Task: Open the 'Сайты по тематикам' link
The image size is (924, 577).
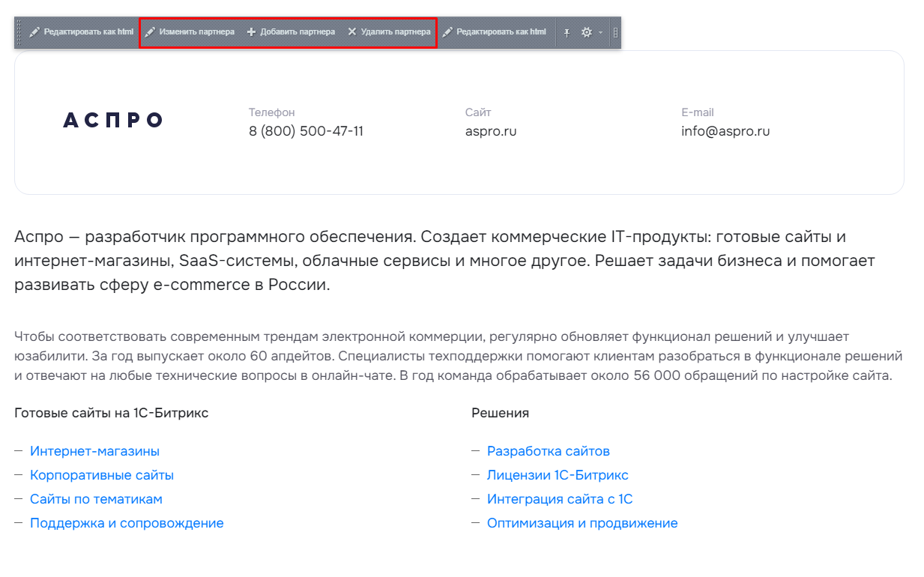Action: pos(96,499)
